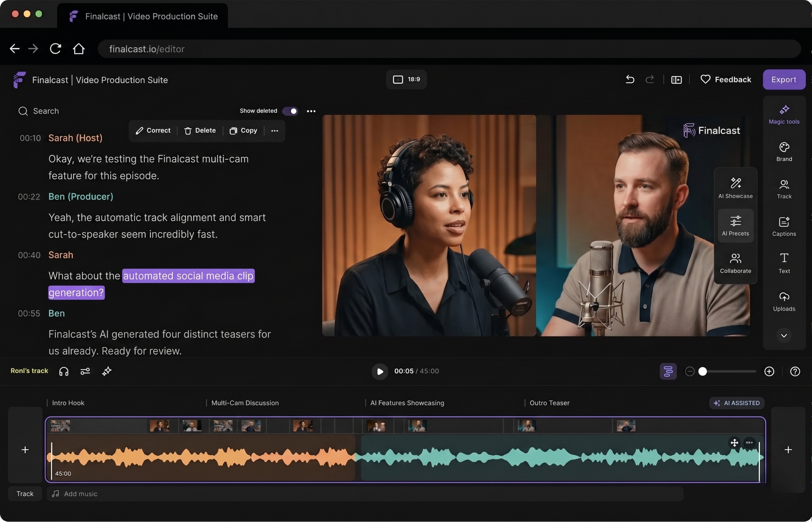The height and width of the screenshot is (522, 812).
Task: Select the Sarah (Host) speaker label
Action: (75, 138)
